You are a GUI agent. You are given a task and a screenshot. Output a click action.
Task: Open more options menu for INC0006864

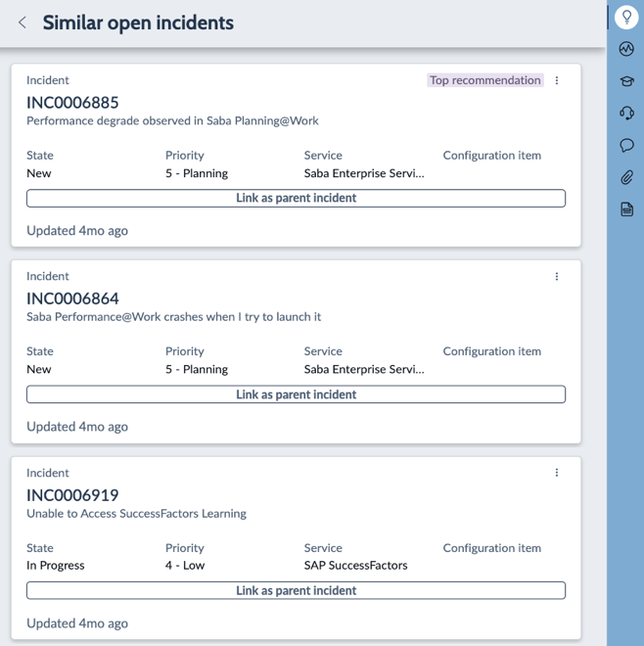(x=557, y=276)
